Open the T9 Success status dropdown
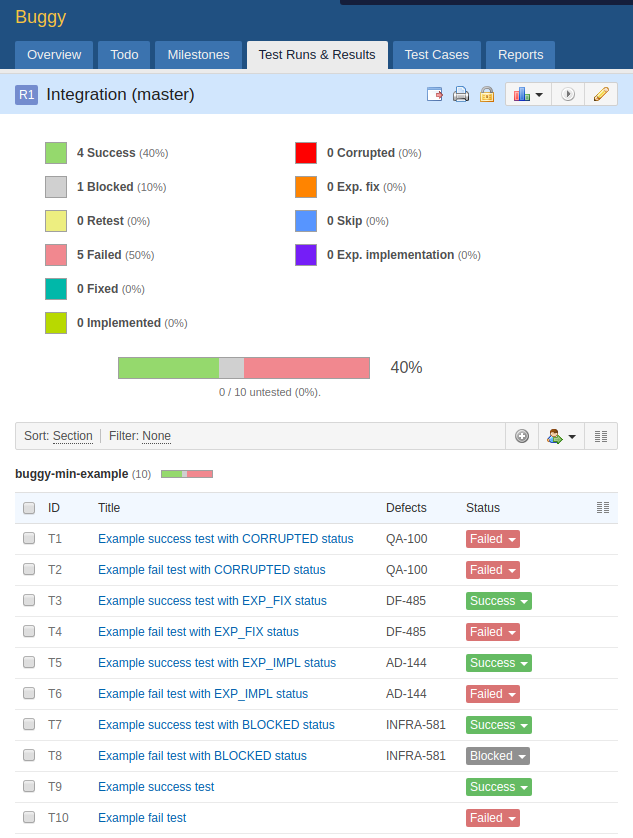Viewport: 633px width, 838px height. coord(499,787)
